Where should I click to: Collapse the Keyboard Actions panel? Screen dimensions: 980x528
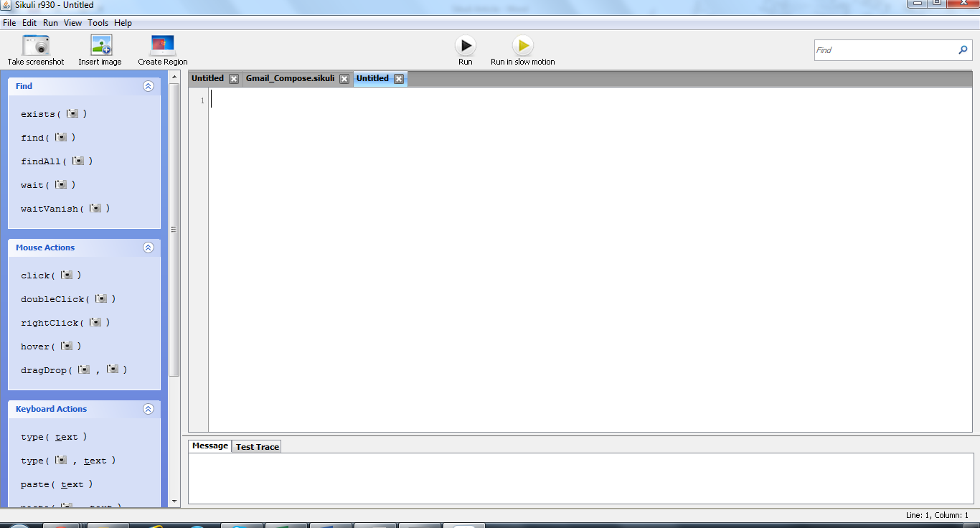149,409
